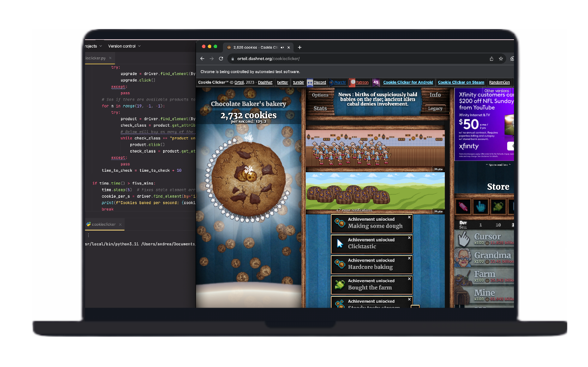Viewport: 588px width, 367px height.
Task: Buy the green watering can upgrade
Action: coord(498,207)
